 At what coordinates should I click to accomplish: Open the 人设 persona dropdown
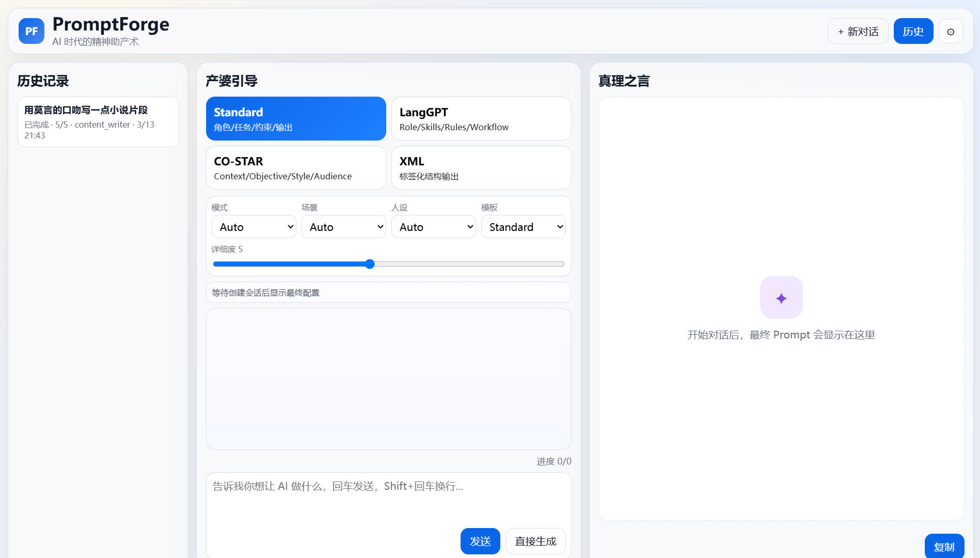tap(433, 227)
